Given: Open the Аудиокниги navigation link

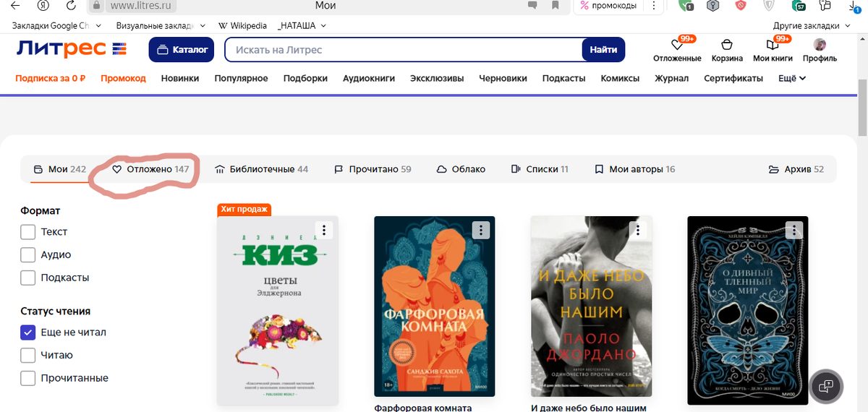Looking at the screenshot, I should [x=369, y=78].
